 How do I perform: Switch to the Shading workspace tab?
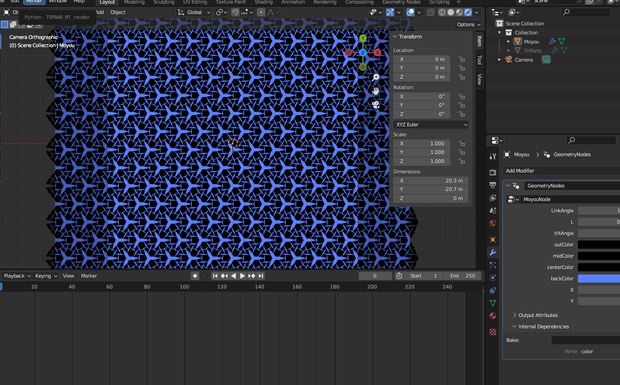pos(263,2)
